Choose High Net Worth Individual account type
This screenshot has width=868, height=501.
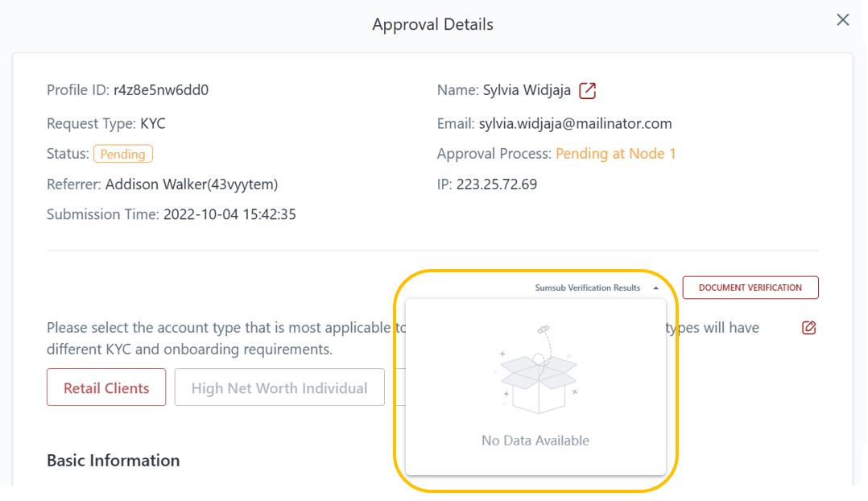pos(279,387)
